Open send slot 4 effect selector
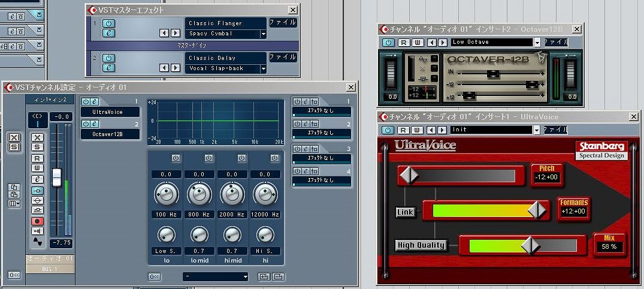This screenshot has width=644, height=289. tap(322, 180)
